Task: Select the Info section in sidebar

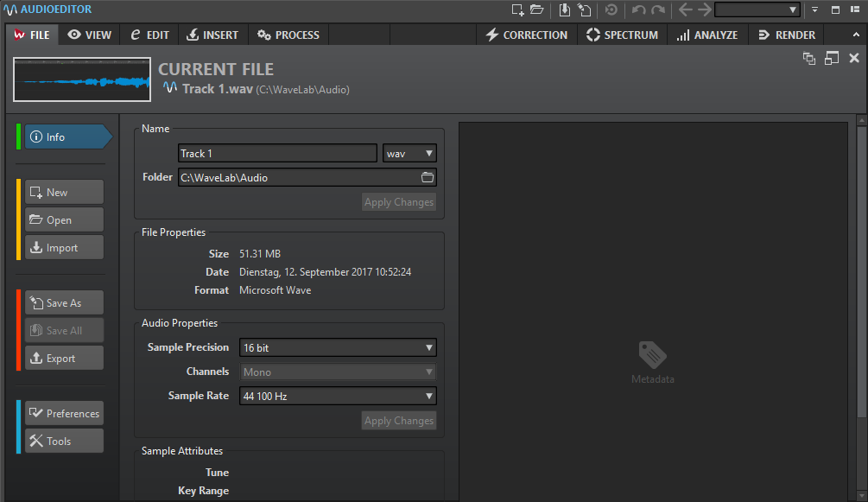Action: [67, 137]
